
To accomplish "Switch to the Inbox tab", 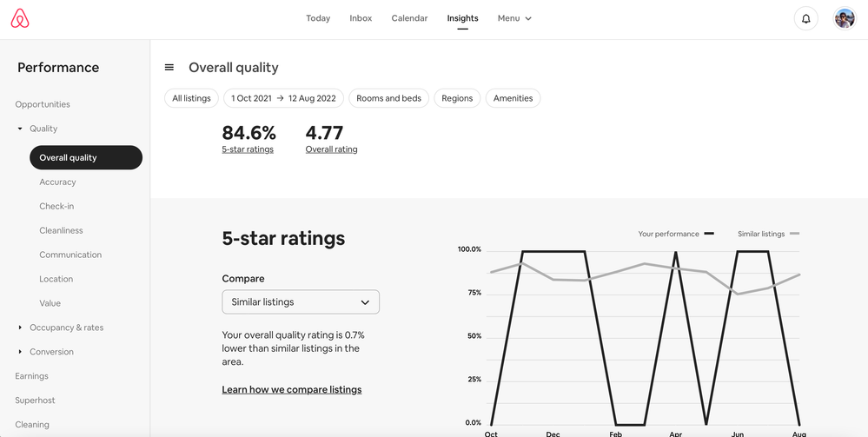I will (361, 18).
